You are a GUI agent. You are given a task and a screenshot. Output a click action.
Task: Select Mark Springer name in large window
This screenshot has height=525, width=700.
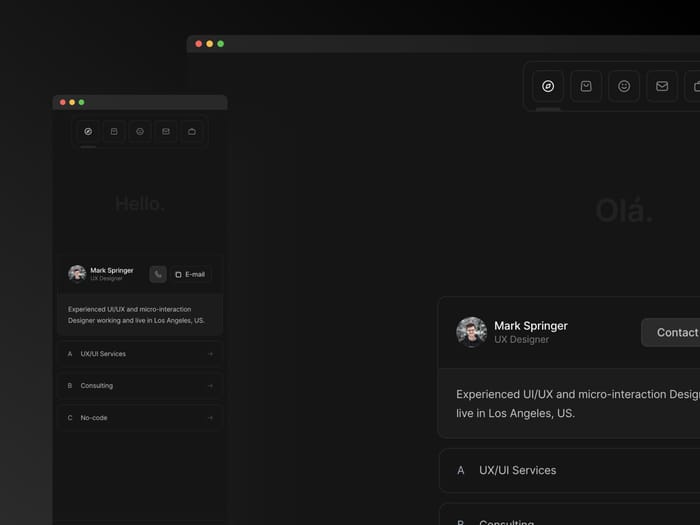click(531, 326)
